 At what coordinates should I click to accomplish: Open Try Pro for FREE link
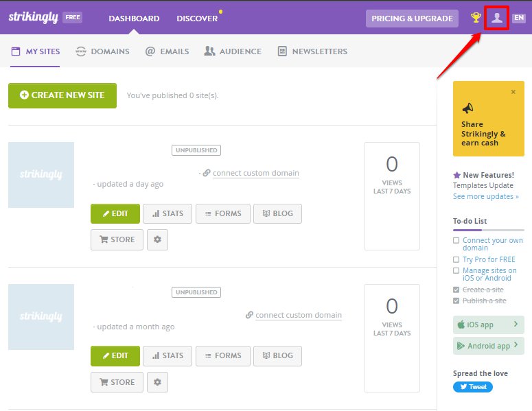pyautogui.click(x=489, y=260)
